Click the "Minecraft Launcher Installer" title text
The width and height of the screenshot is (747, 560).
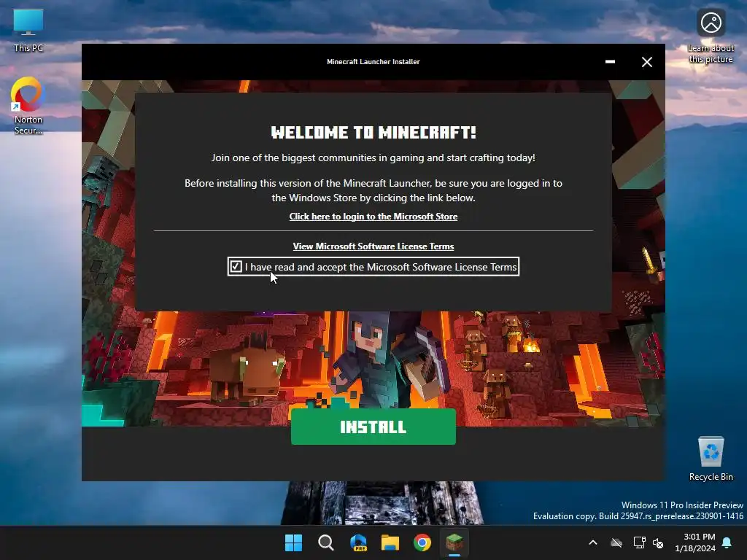pos(373,61)
